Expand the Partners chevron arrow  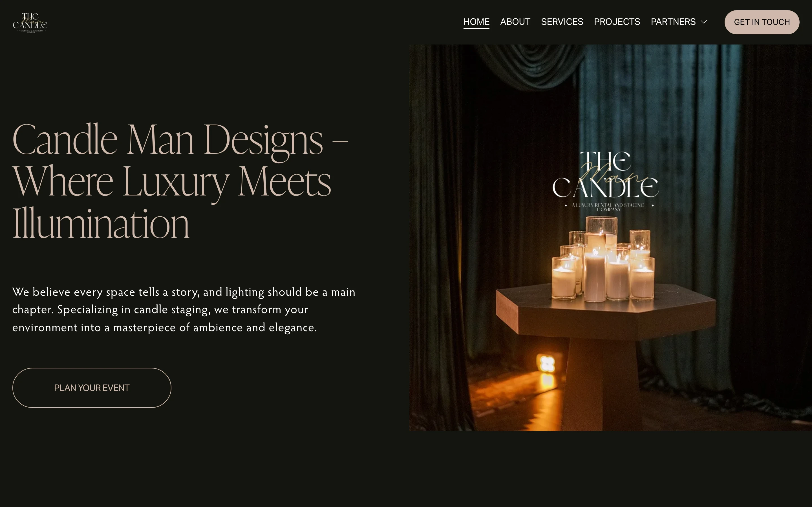click(x=704, y=22)
